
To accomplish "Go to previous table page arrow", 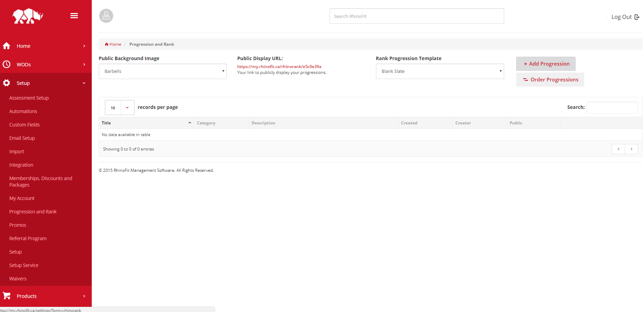I will (619, 149).
